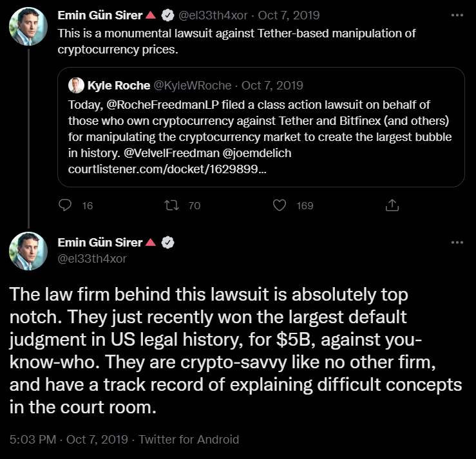Screen dimensions: 476x459
Task: Click the Kyle Roche name in quote
Action: 115,85
